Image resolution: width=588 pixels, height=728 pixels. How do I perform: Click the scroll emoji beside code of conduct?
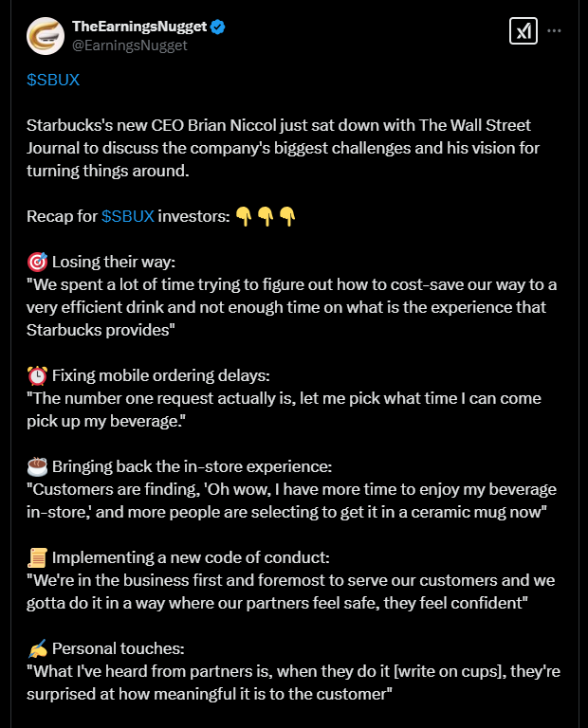37,557
